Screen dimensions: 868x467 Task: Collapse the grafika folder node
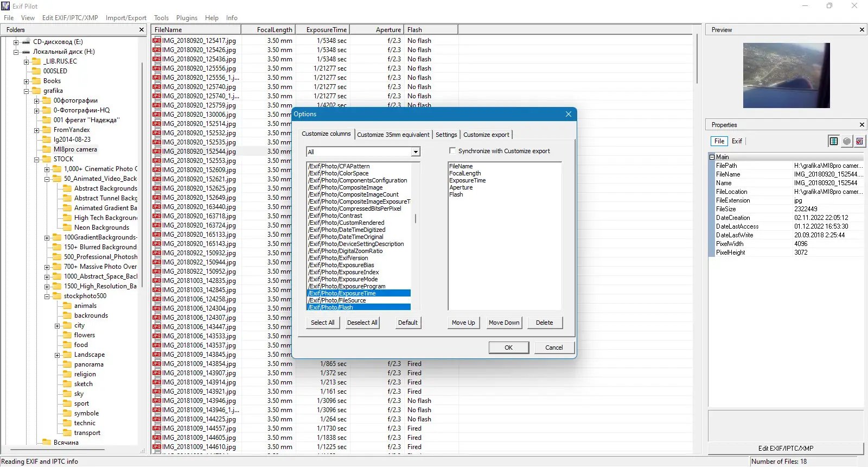click(x=26, y=91)
